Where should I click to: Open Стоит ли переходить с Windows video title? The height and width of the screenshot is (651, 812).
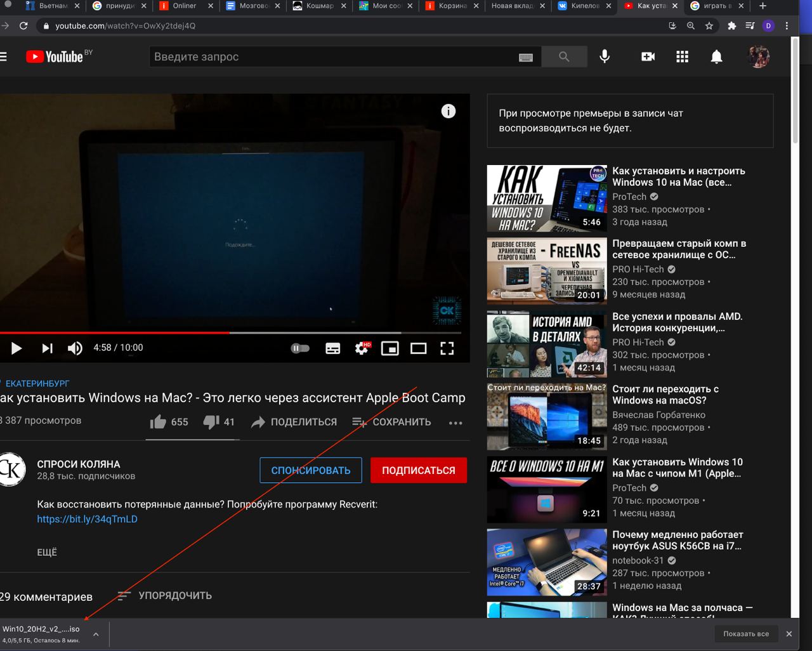(x=665, y=395)
